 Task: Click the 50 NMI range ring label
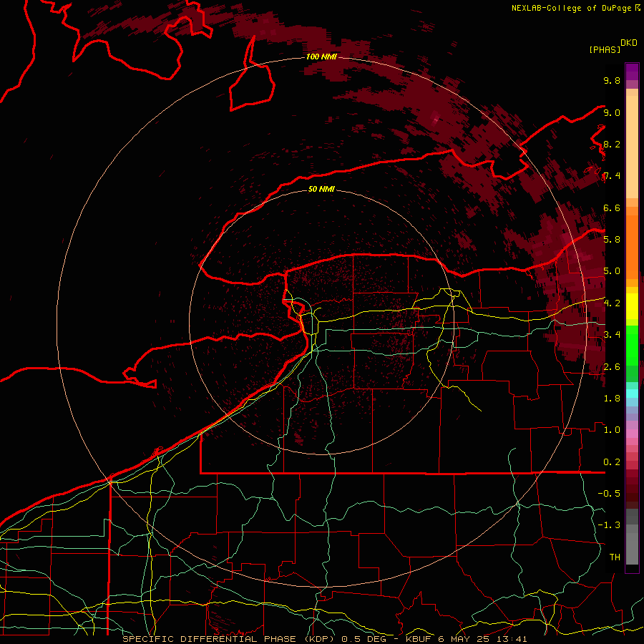(321, 189)
